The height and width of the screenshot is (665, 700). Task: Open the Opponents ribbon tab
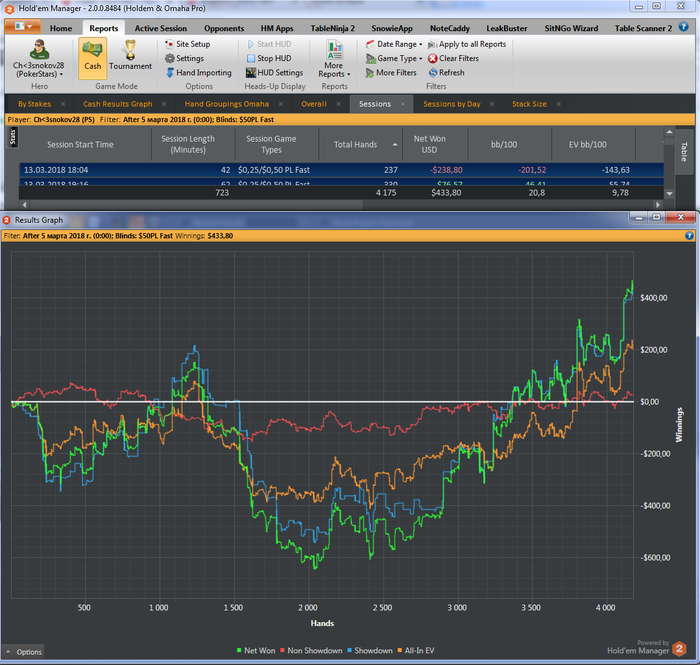click(x=224, y=28)
